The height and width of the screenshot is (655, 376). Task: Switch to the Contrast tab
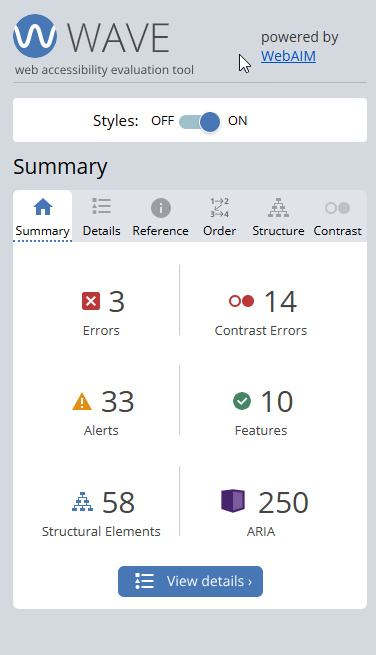pos(338,216)
